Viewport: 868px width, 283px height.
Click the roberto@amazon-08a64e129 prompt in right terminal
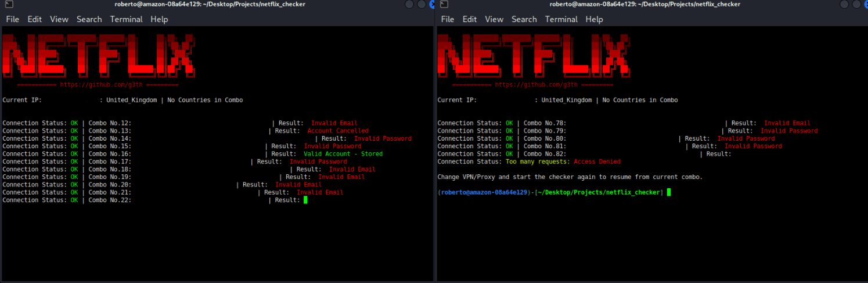point(483,192)
